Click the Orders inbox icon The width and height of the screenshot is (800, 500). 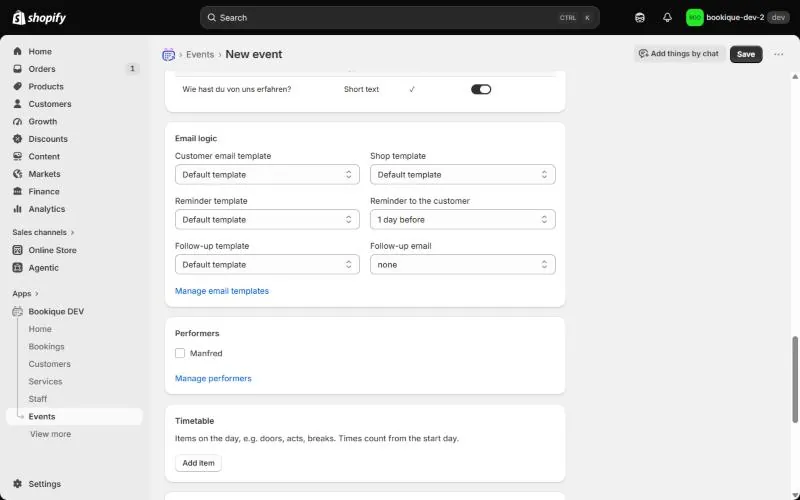click(x=18, y=69)
